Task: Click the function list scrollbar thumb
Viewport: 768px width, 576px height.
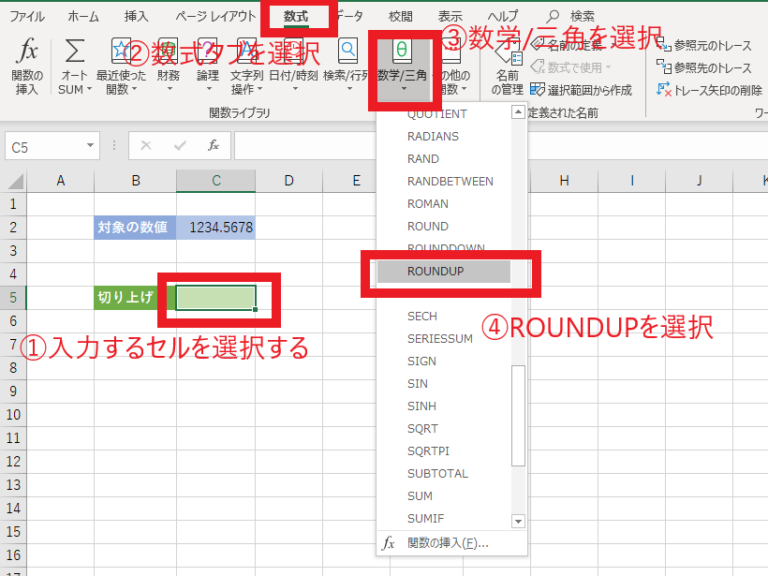Action: pyautogui.click(x=518, y=416)
